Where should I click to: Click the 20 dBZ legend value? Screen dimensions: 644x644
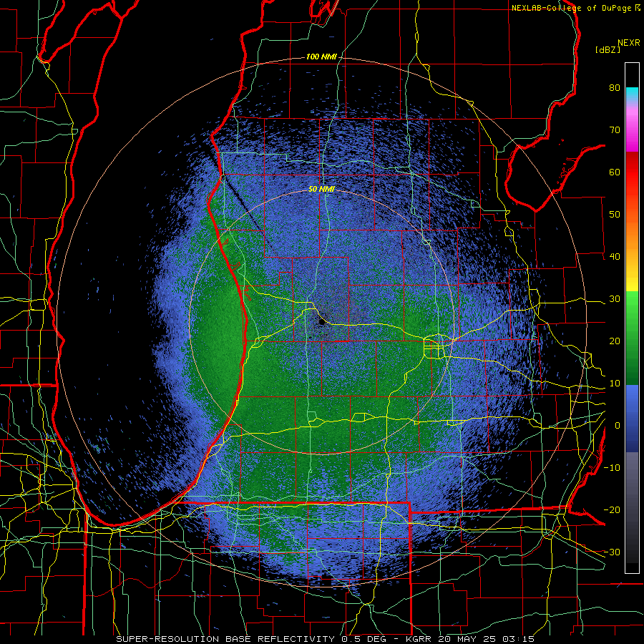coord(615,341)
